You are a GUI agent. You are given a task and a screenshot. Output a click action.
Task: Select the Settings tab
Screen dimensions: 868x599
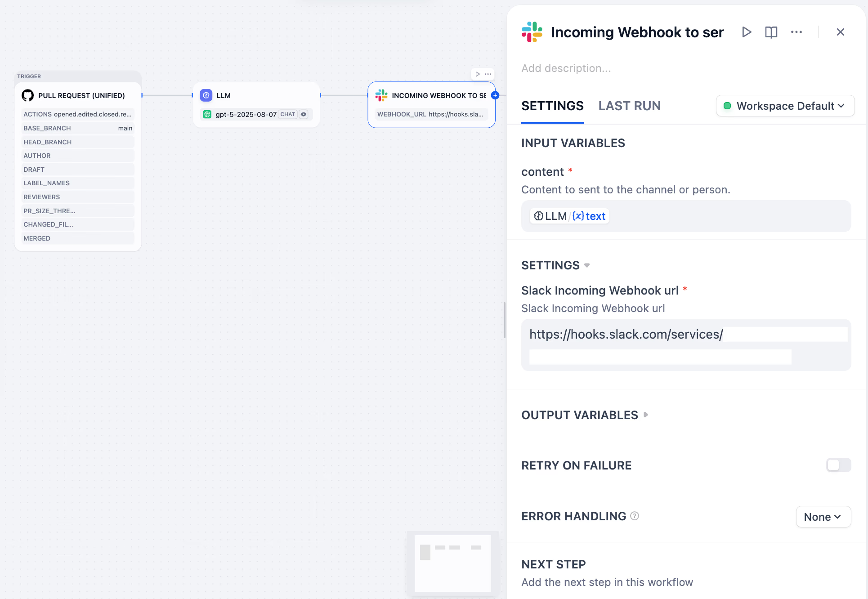552,106
